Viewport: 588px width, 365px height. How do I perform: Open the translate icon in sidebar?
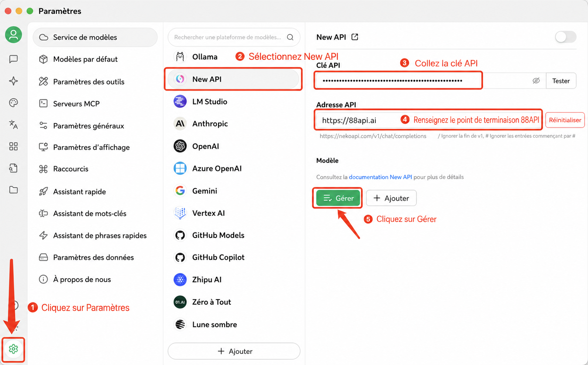pos(13,124)
